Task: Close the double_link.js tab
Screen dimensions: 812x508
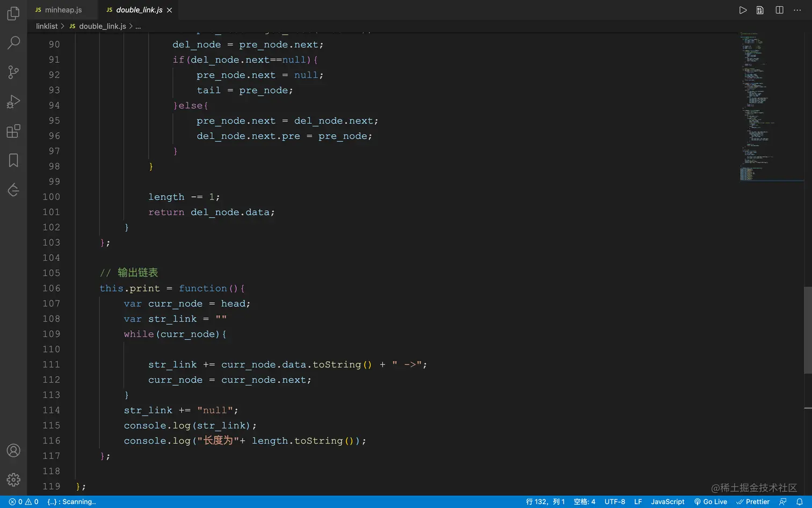Action: point(170,10)
